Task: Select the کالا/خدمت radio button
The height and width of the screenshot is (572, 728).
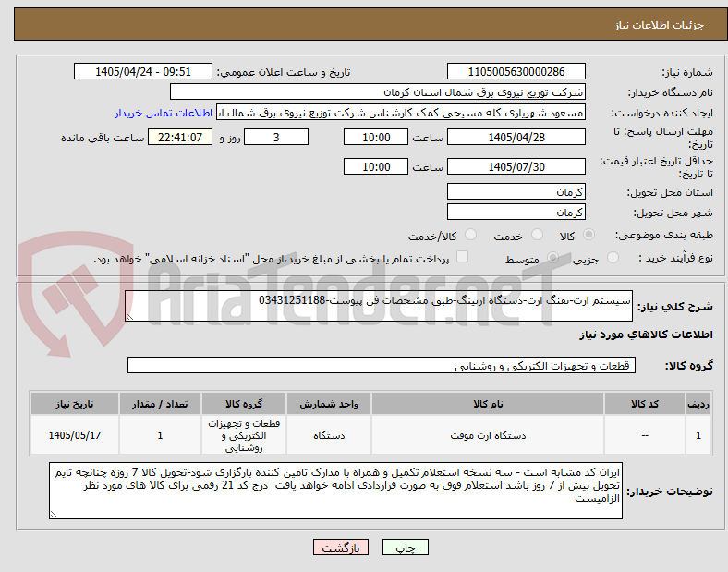Action: (x=471, y=235)
